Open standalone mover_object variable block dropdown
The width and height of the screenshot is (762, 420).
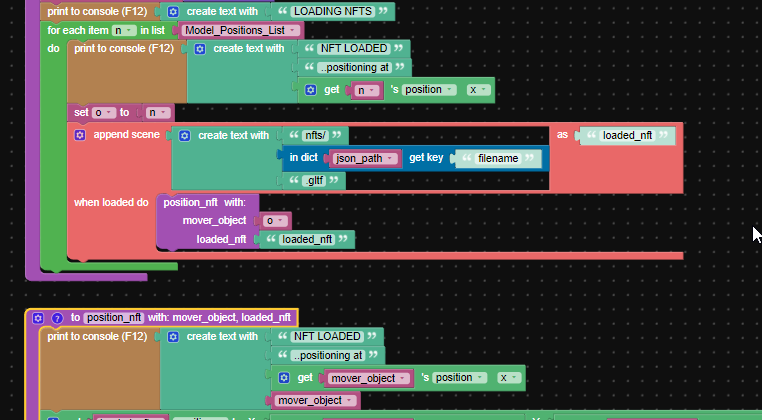point(315,401)
